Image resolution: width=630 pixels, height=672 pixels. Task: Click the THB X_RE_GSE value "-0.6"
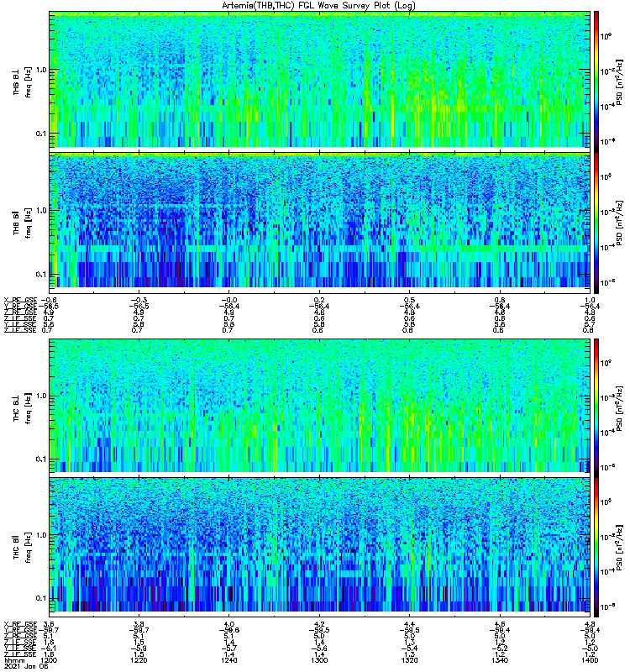[x=49, y=300]
